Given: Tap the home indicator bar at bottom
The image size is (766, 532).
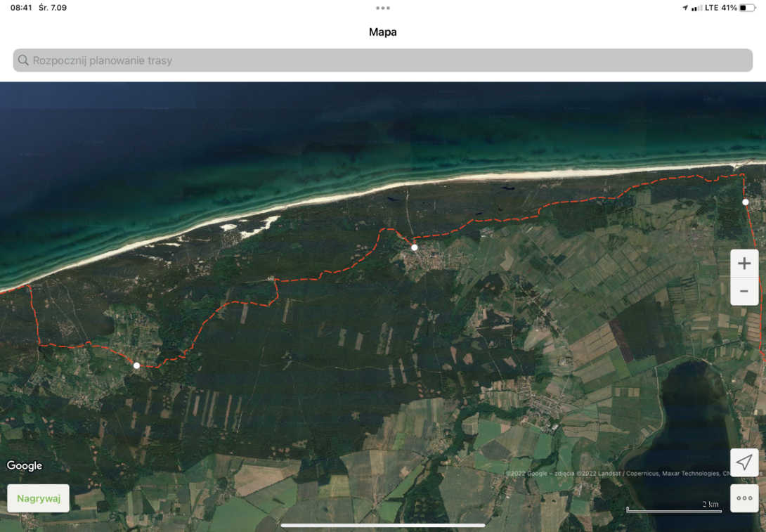Looking at the screenshot, I should point(383,526).
